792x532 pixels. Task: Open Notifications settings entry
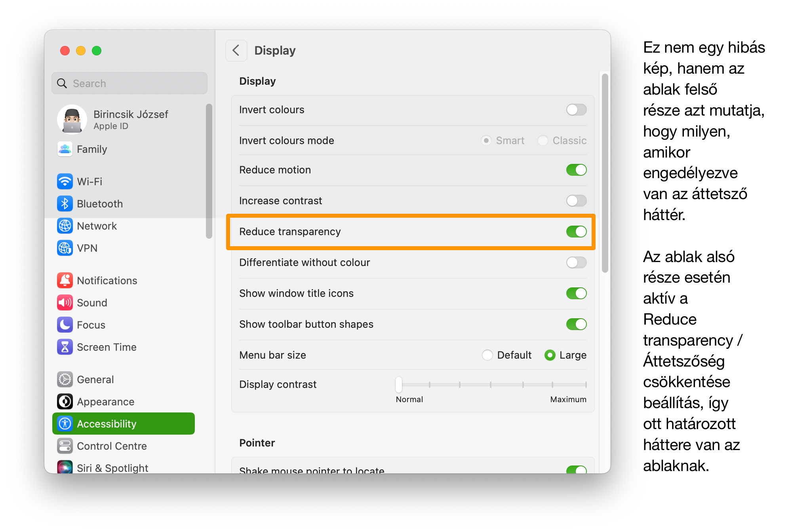(x=107, y=281)
